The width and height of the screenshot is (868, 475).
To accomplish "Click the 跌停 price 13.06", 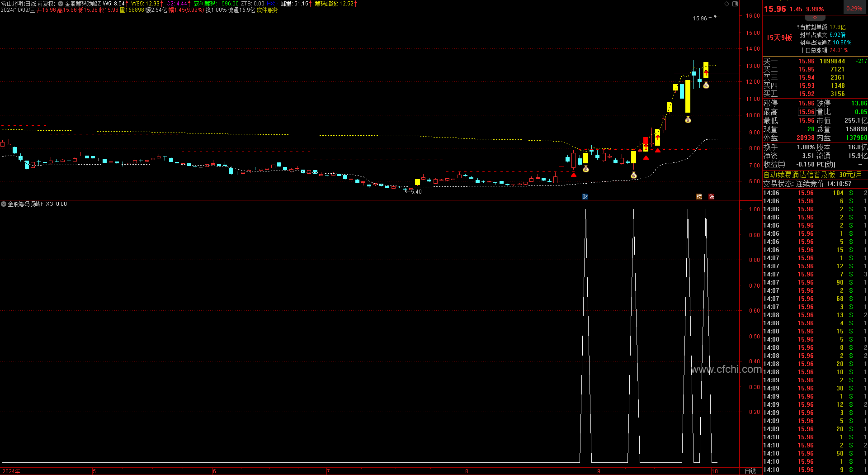I will tap(859, 103).
